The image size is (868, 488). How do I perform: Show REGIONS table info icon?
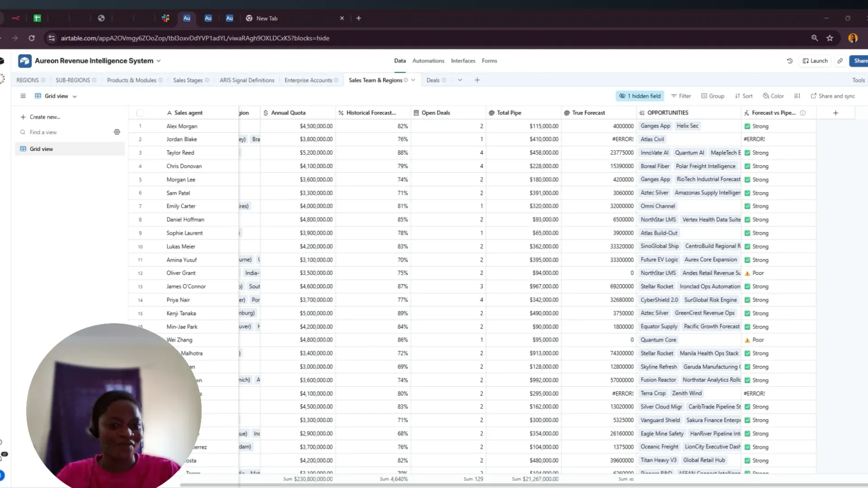[43, 80]
